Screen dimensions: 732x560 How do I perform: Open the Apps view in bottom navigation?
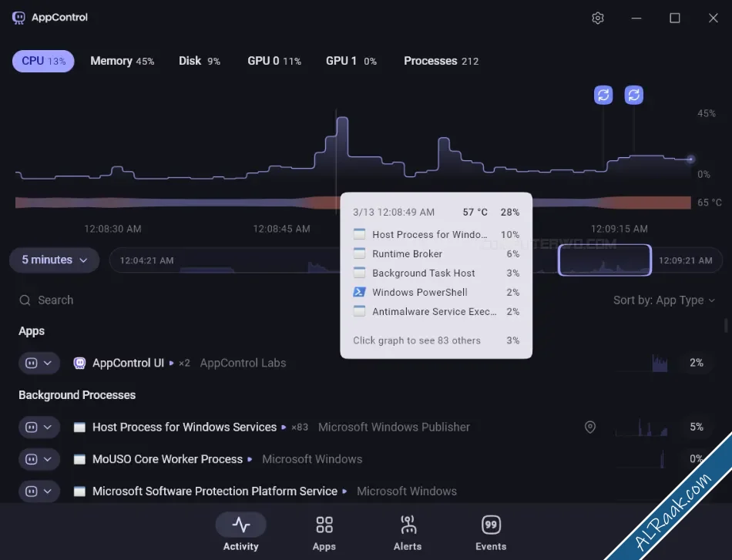click(x=324, y=532)
